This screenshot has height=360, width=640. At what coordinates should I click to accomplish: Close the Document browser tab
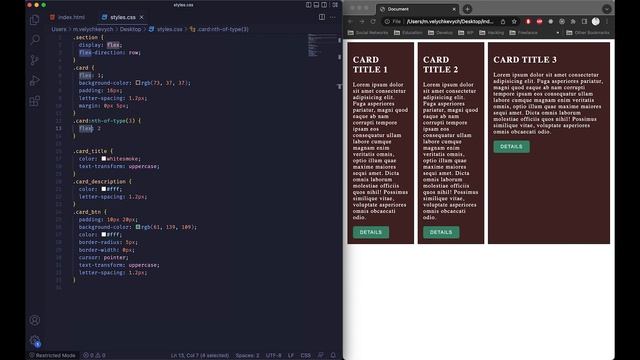pos(454,9)
